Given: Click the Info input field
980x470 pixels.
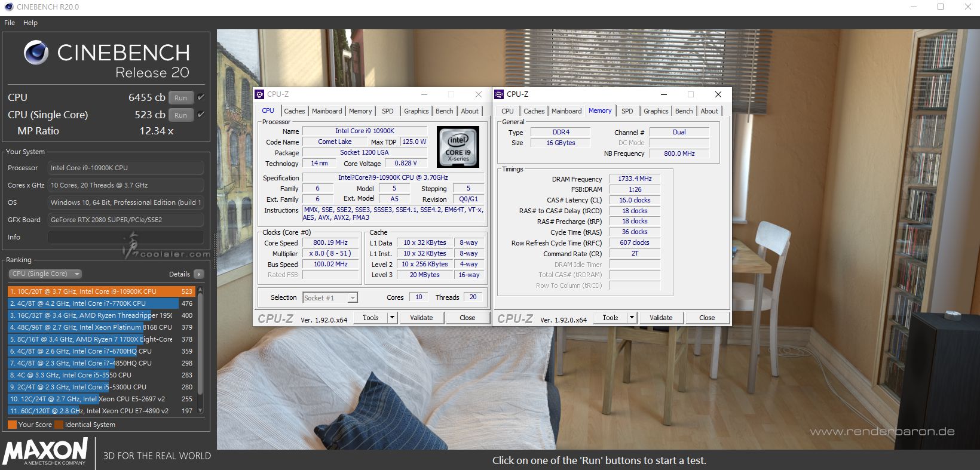Looking at the screenshot, I should [x=125, y=237].
